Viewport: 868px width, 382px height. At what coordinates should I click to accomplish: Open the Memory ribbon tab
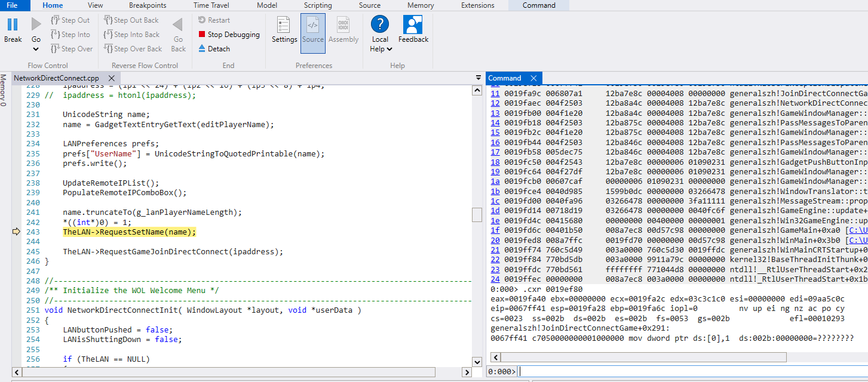(x=421, y=5)
